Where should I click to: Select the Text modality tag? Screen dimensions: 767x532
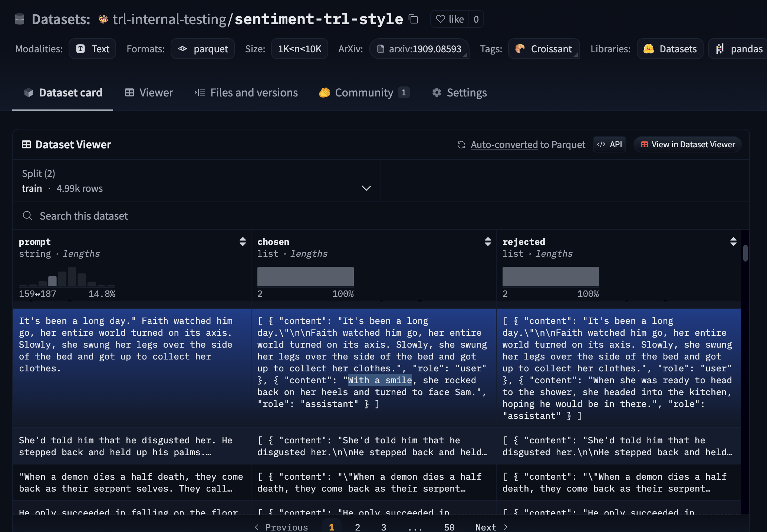point(92,49)
